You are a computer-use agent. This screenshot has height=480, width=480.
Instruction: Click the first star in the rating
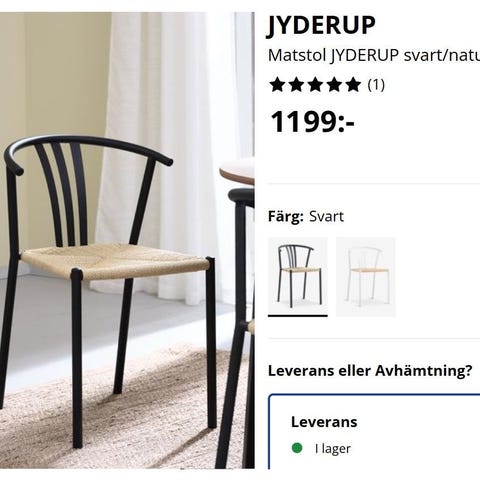click(x=278, y=85)
